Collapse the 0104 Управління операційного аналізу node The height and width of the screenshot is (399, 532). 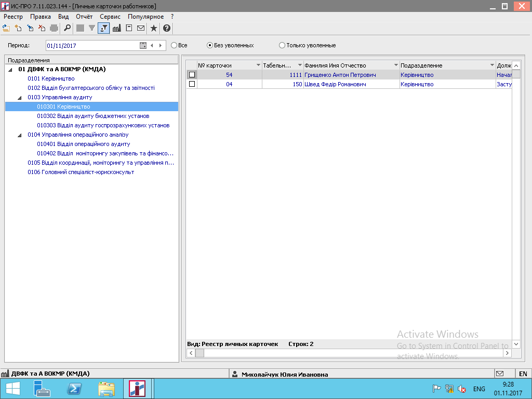pos(20,135)
